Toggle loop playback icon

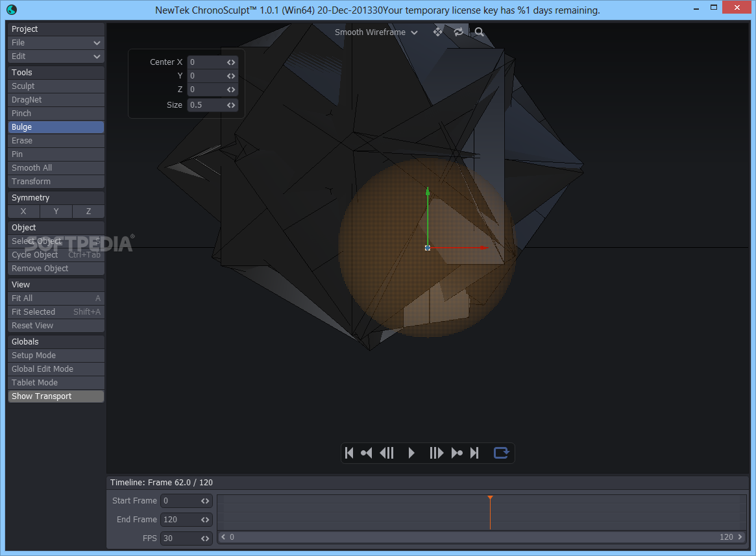coord(502,453)
